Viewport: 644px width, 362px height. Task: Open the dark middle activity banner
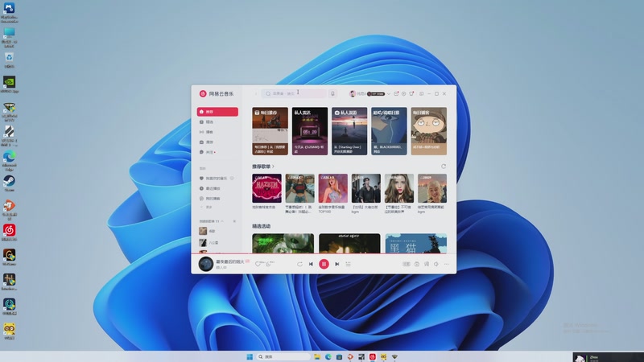point(349,244)
